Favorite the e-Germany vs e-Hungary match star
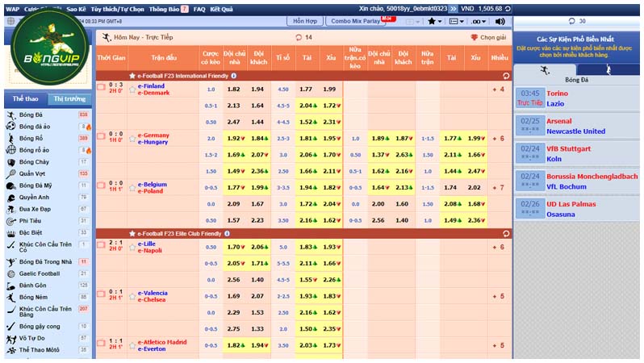 click(x=132, y=139)
